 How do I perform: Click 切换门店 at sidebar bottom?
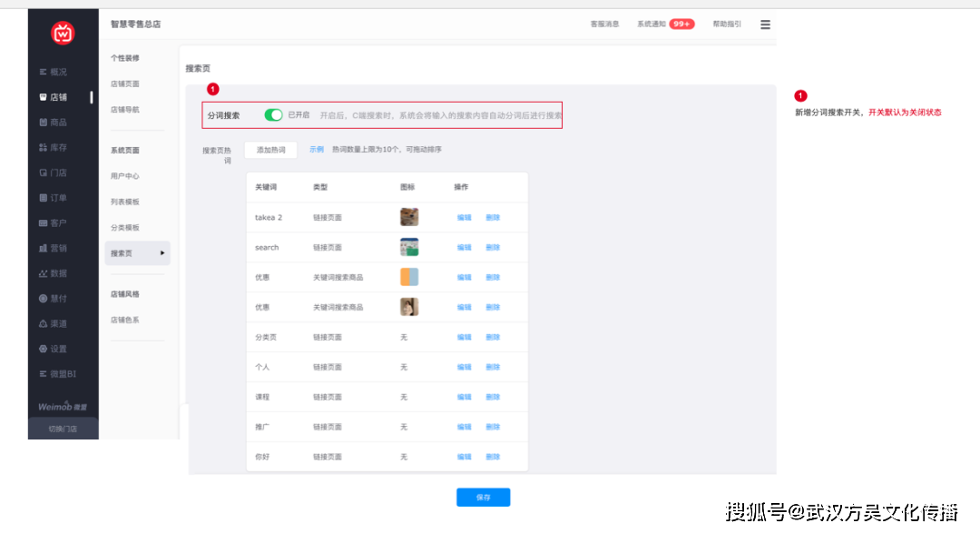64,429
